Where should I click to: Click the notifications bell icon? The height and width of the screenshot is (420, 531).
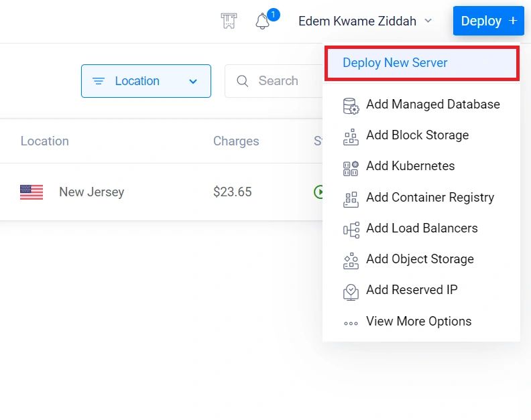pos(263,21)
